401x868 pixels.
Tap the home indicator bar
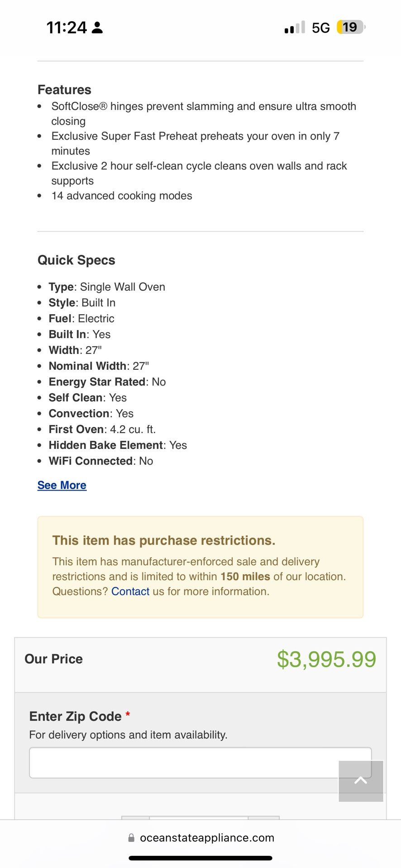200,858
